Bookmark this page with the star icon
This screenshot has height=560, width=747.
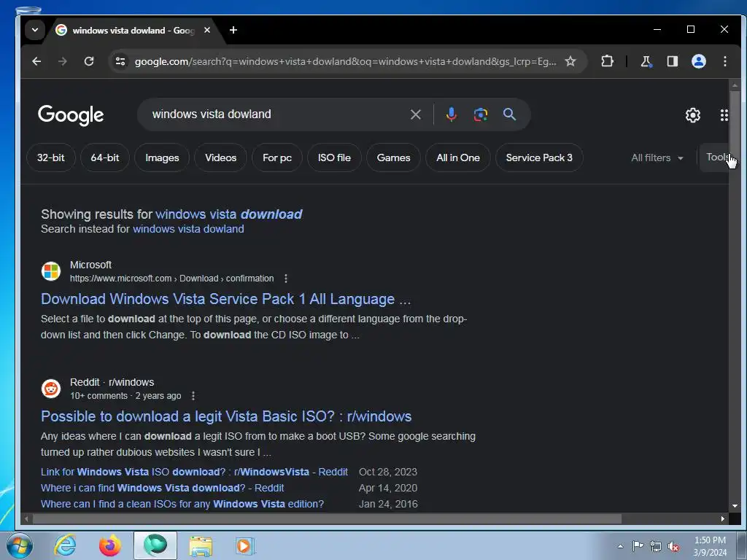(x=570, y=61)
